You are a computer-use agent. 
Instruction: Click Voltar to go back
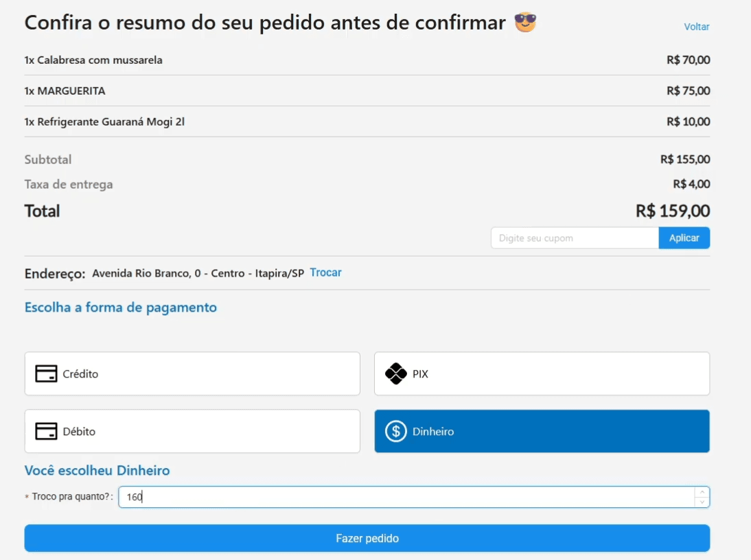click(697, 27)
